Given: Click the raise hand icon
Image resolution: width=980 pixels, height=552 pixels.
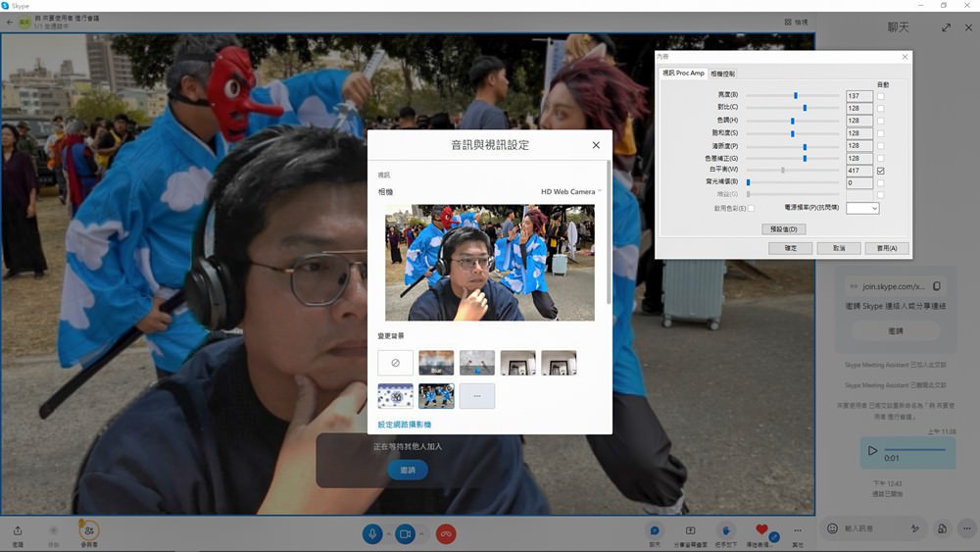Looking at the screenshot, I should [726, 530].
